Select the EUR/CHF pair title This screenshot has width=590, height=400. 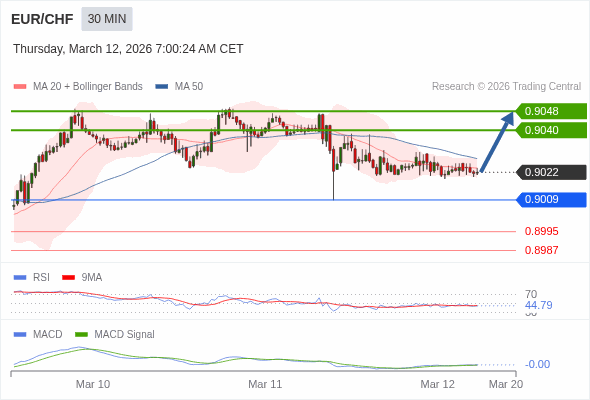pos(42,19)
